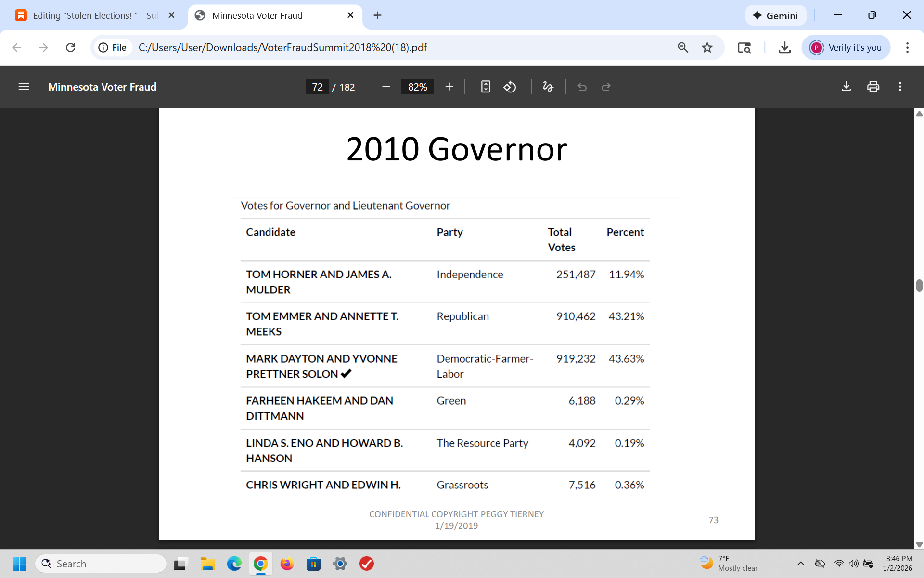Click the 82% zoom level field
924x578 pixels.
tap(417, 87)
